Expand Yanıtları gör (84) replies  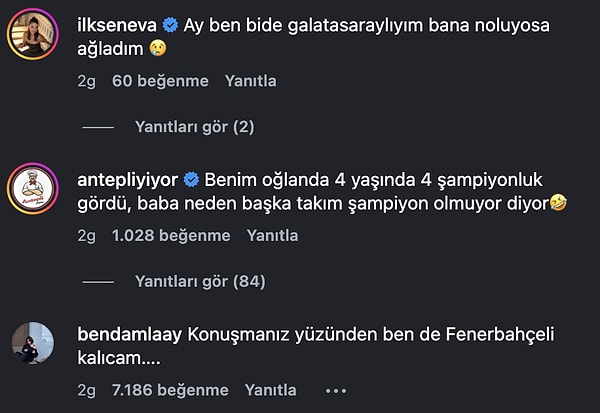click(200, 282)
